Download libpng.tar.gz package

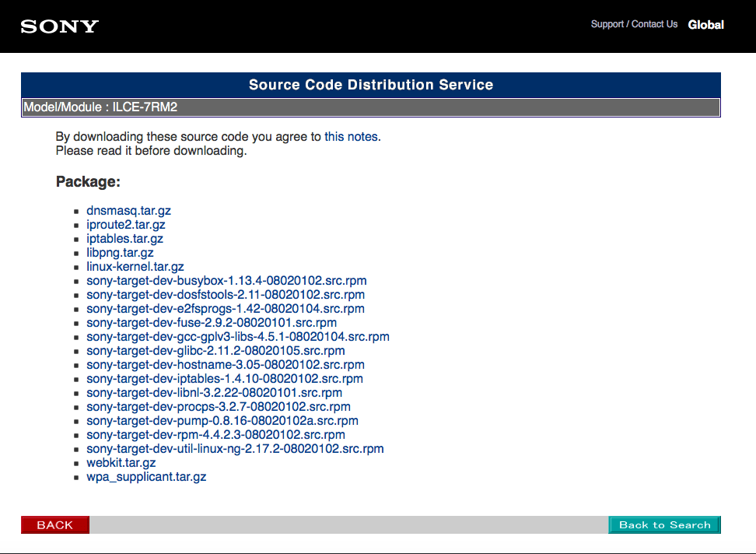click(120, 253)
